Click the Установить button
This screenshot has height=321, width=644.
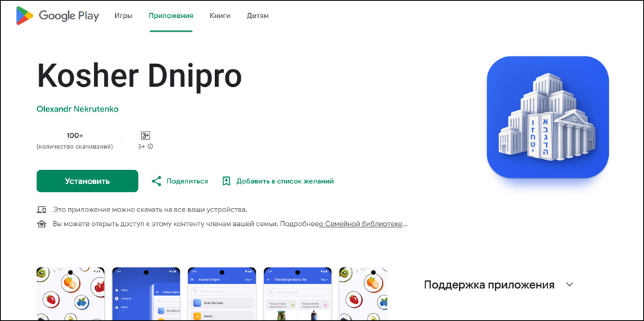(87, 181)
